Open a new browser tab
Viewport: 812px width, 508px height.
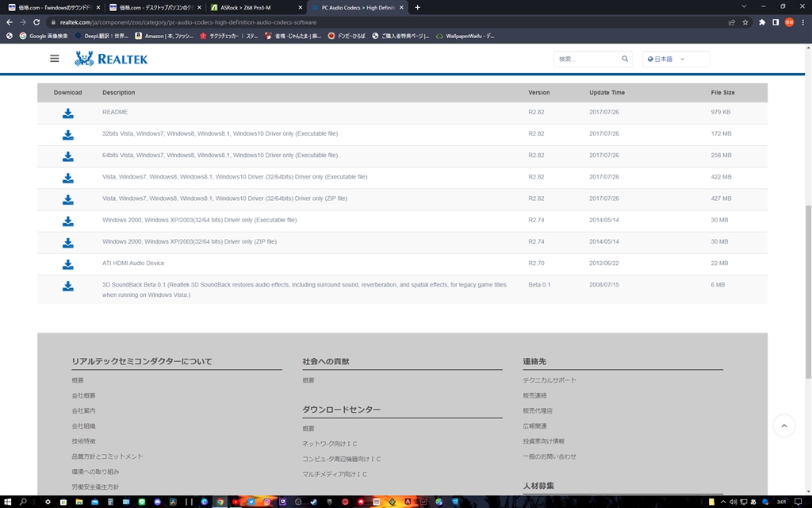[x=417, y=7]
